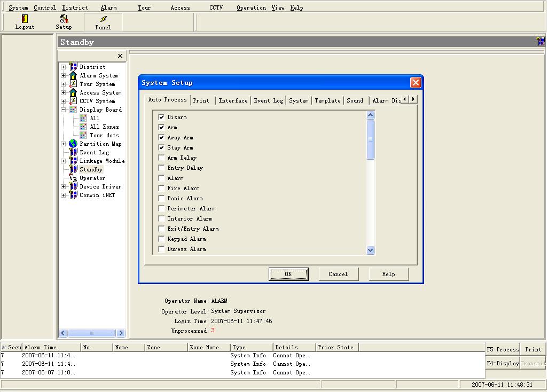The height and width of the screenshot is (392, 548).
Task: Open the Operation menu
Action: click(251, 7)
